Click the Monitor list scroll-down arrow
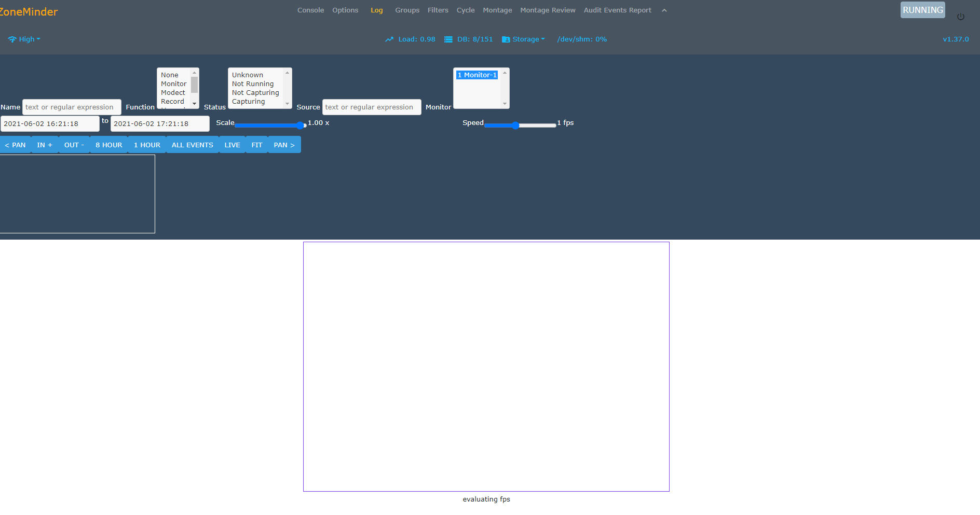This screenshot has width=980, height=515. coord(505,104)
